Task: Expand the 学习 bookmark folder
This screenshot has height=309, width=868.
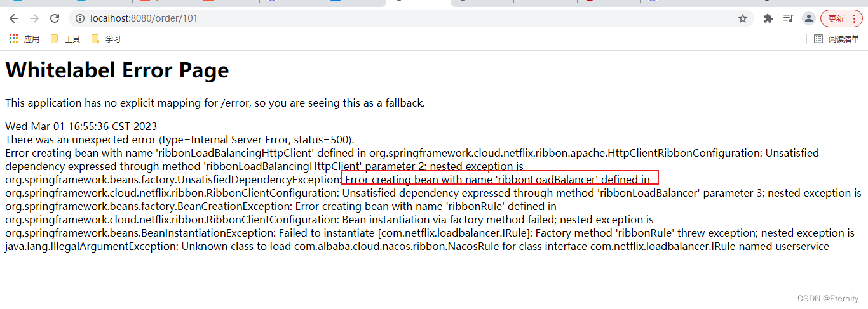Action: (x=105, y=39)
